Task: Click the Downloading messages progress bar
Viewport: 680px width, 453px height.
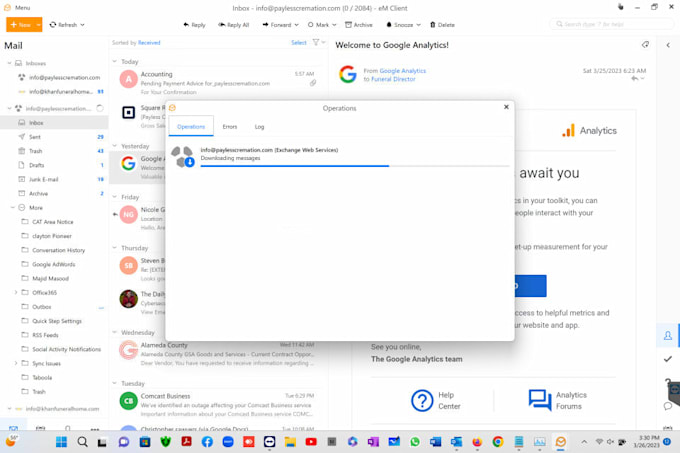Action: [x=354, y=166]
